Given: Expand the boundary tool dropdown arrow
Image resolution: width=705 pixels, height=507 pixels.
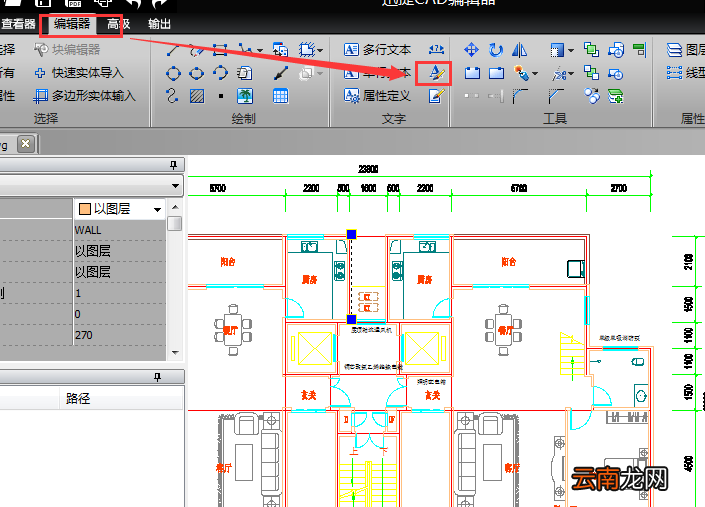Looking at the screenshot, I should click(x=320, y=50).
